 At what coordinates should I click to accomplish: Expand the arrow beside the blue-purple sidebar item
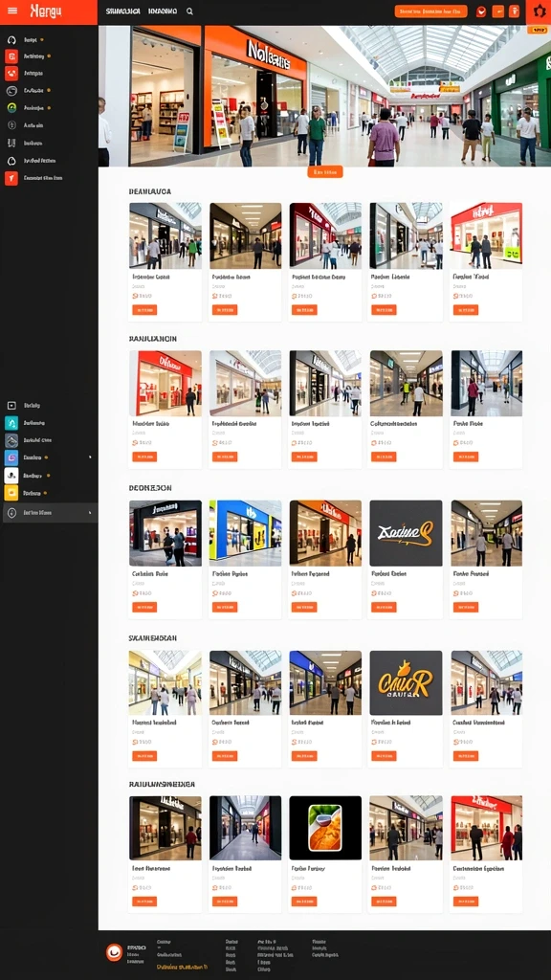click(x=90, y=457)
